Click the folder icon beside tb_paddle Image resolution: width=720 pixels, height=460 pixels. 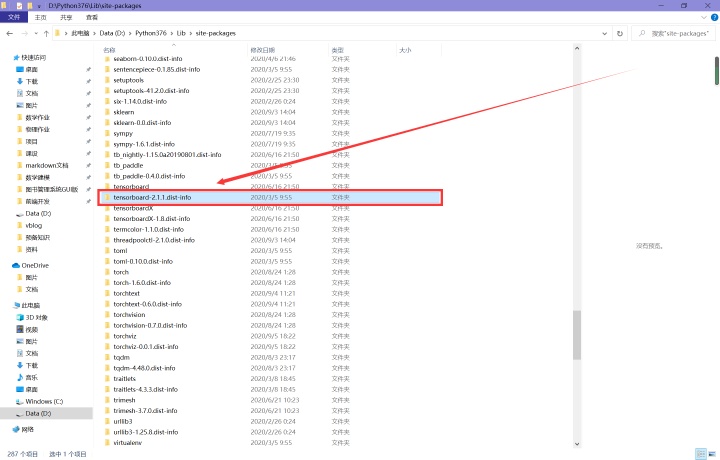point(107,165)
